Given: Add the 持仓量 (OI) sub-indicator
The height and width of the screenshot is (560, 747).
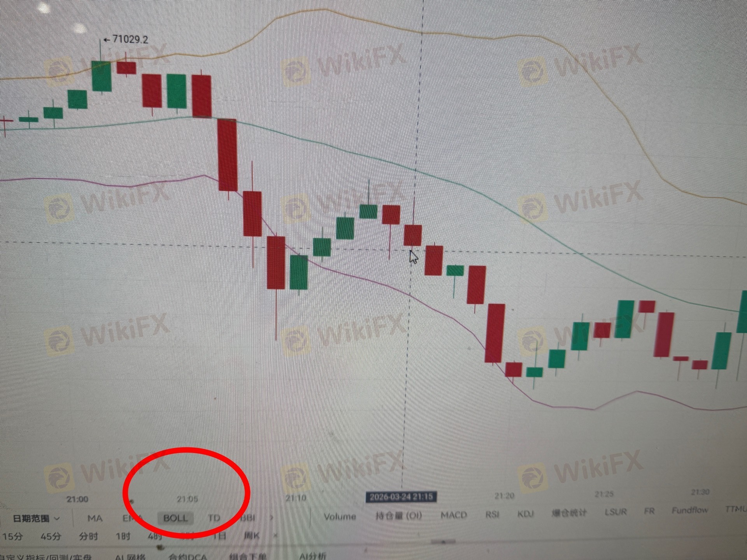Looking at the screenshot, I should pyautogui.click(x=399, y=516).
